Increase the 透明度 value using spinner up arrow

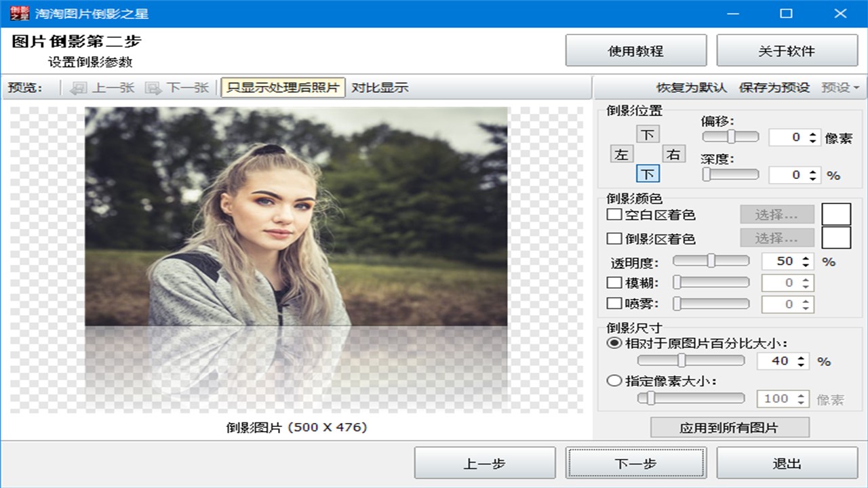[x=806, y=258]
